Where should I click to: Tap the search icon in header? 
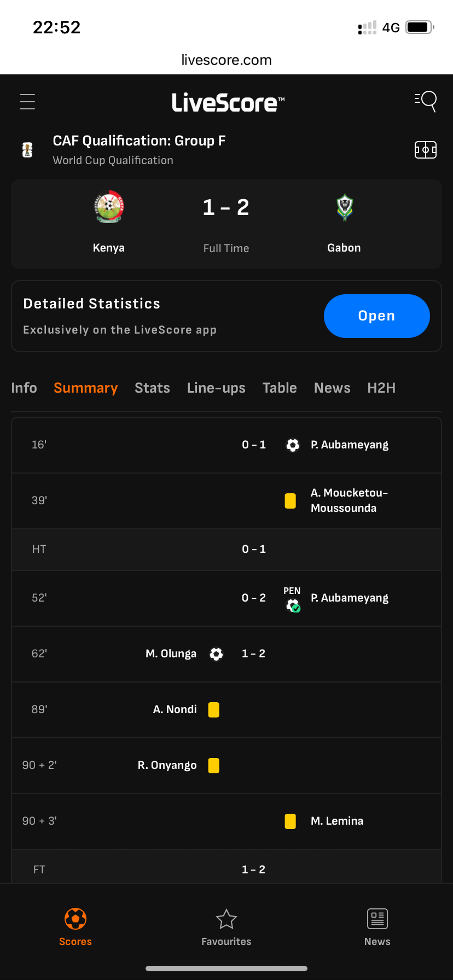[x=426, y=101]
